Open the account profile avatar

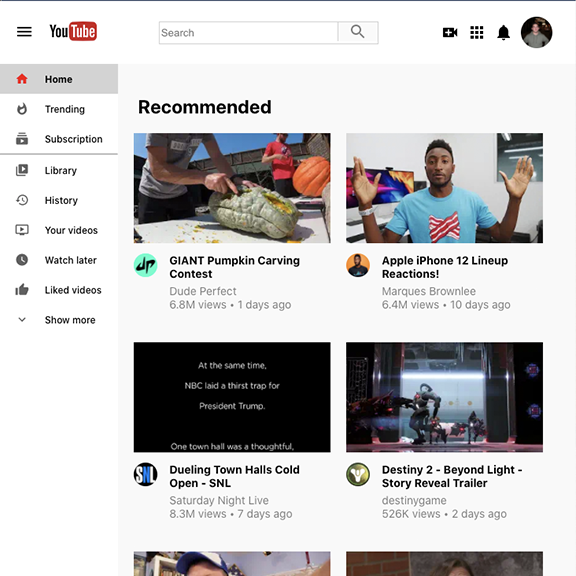pyautogui.click(x=536, y=32)
